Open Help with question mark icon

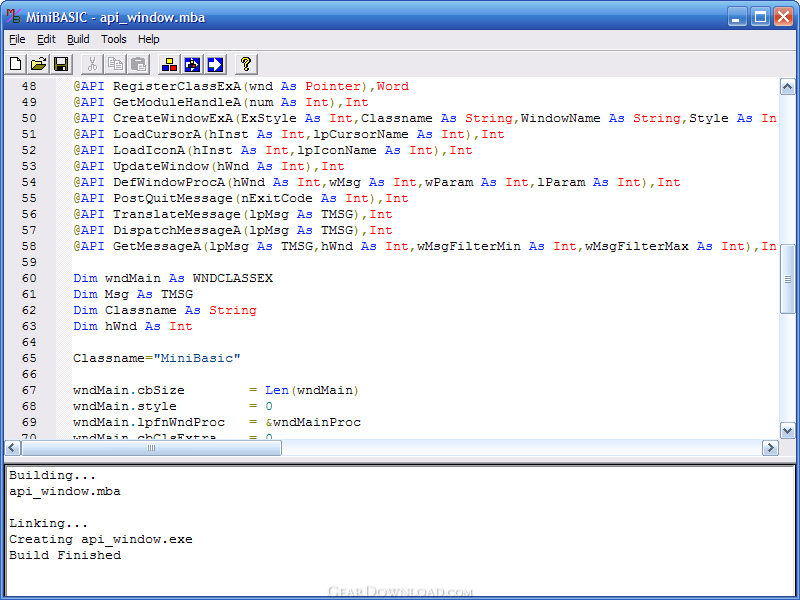(245, 65)
